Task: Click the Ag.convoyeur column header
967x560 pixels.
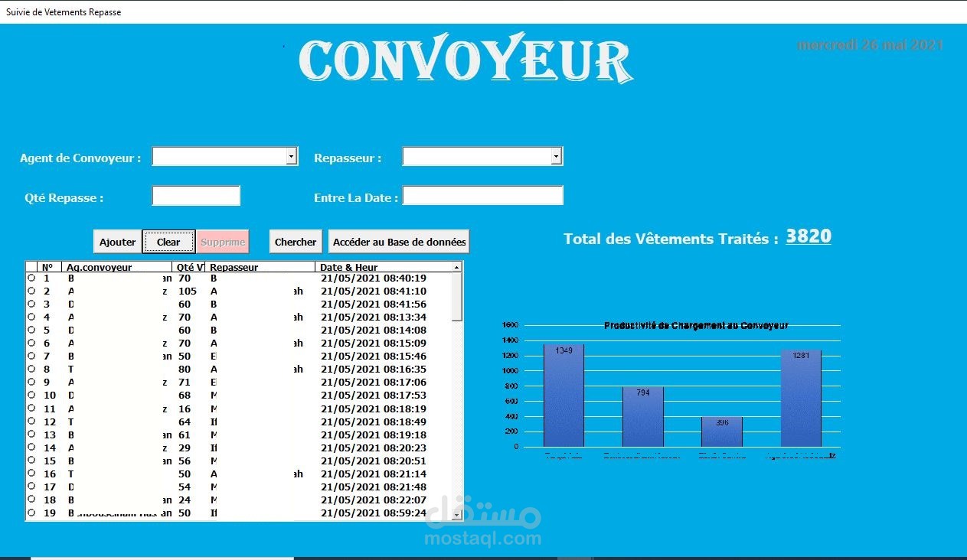Action: point(117,267)
